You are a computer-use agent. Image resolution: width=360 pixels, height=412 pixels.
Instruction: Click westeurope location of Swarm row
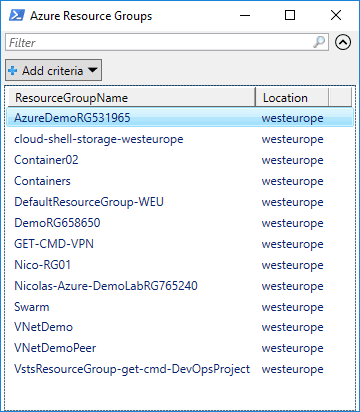click(292, 307)
